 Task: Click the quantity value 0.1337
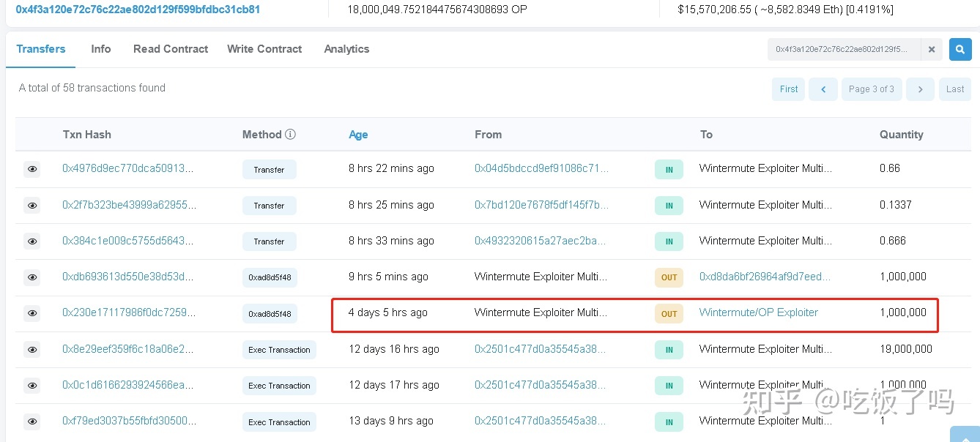[x=896, y=205]
